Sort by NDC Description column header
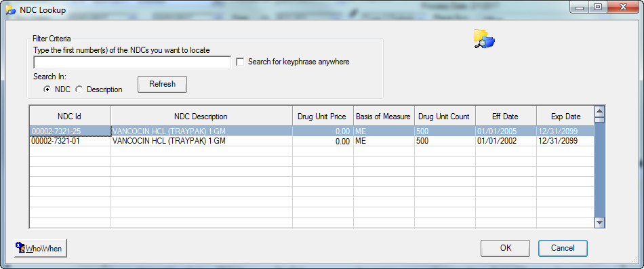644x269 pixels. coord(201,117)
